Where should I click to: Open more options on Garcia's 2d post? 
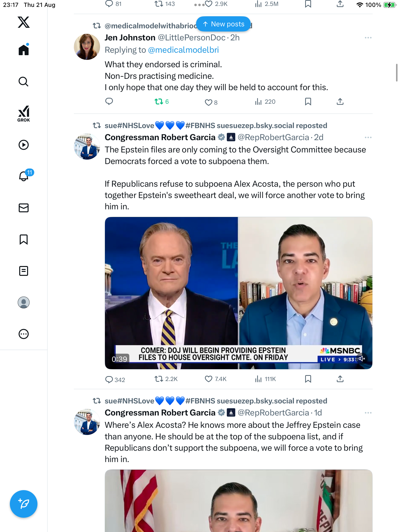pyautogui.click(x=368, y=137)
